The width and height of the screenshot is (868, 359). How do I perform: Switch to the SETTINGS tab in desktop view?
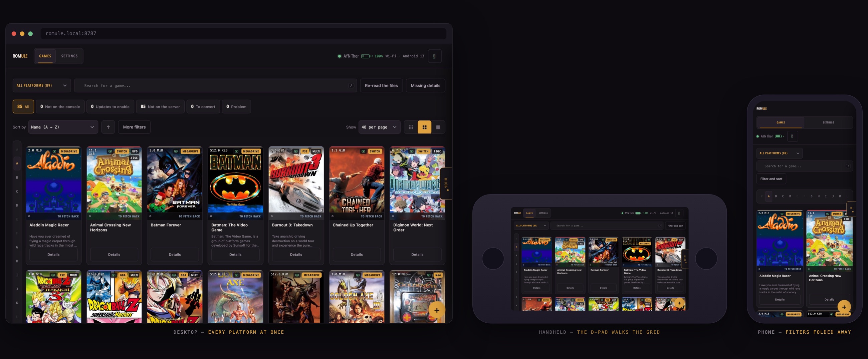[x=69, y=56]
